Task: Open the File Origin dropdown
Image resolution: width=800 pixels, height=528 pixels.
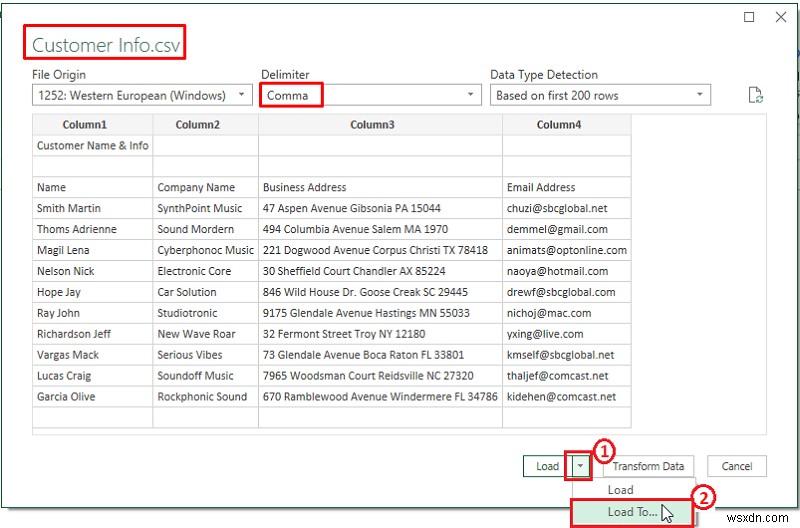Action: [142, 95]
